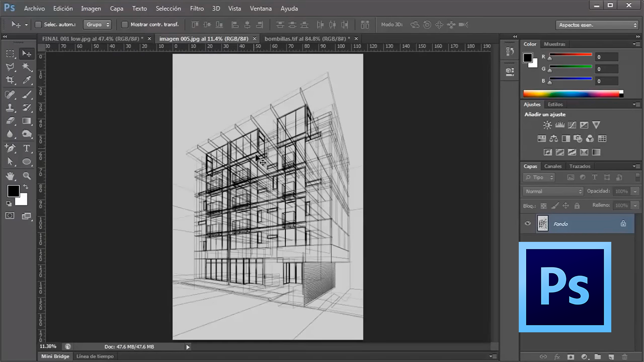Select the Hand tool

point(10,176)
